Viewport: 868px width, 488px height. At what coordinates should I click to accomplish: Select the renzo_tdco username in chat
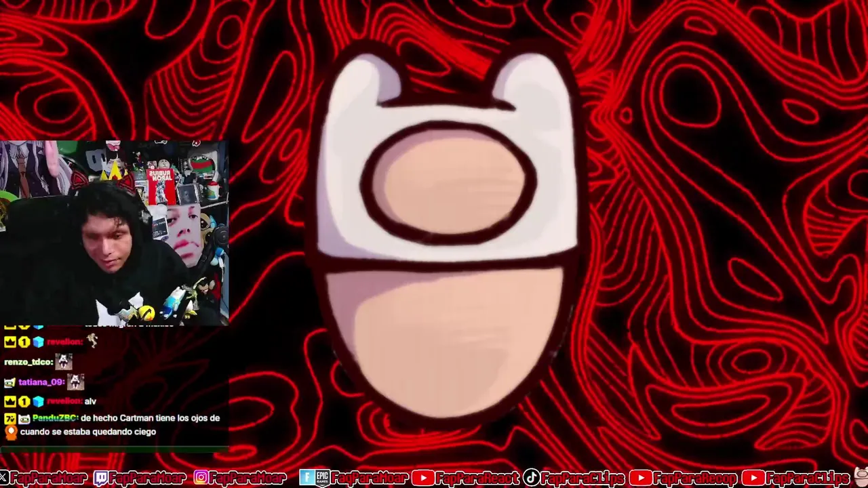pos(28,362)
